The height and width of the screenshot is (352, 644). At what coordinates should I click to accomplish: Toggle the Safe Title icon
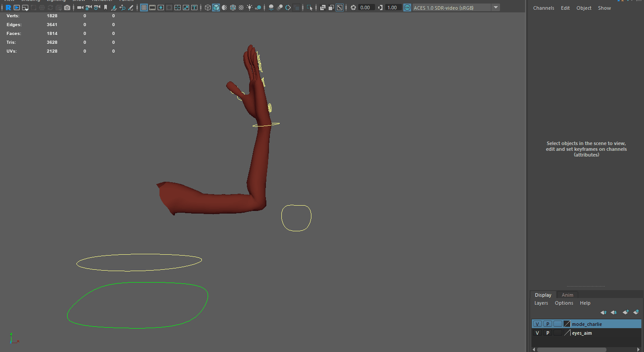tap(194, 8)
